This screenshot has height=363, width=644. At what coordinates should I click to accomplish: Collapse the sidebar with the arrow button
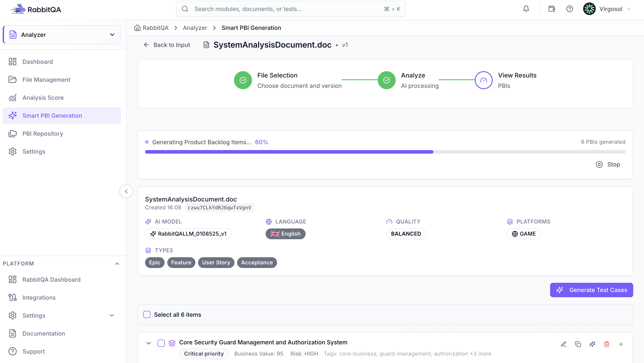tap(126, 191)
